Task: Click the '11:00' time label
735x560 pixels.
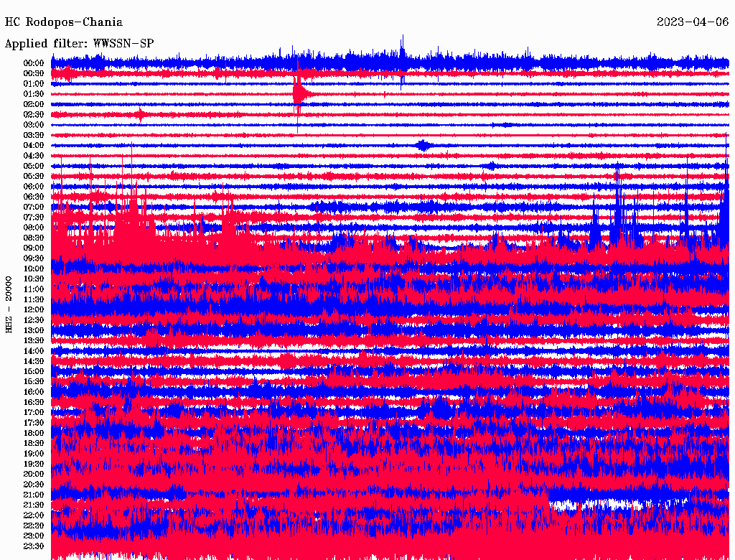Action: coord(34,289)
